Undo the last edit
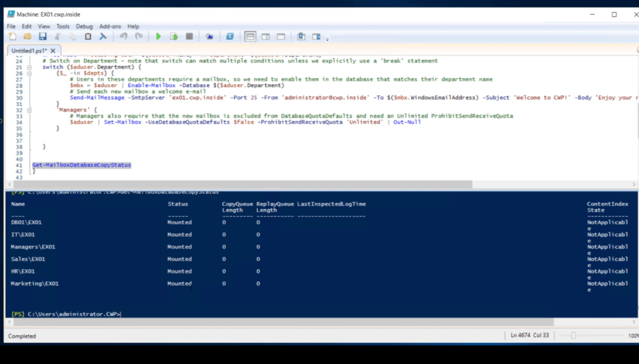 coord(123,36)
